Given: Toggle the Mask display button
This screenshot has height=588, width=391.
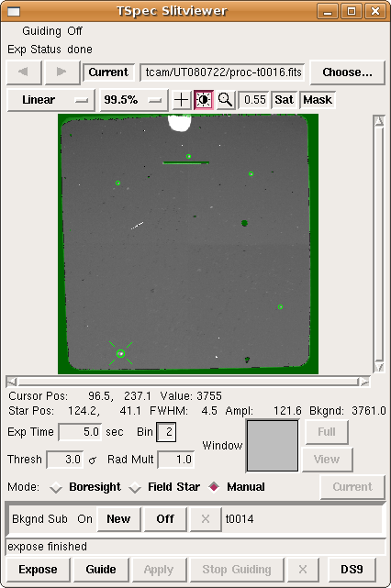Looking at the screenshot, I should pyautogui.click(x=318, y=100).
